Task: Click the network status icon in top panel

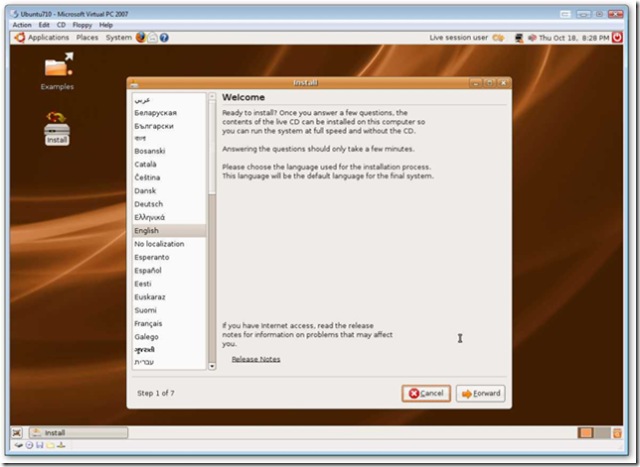Action: click(x=519, y=37)
